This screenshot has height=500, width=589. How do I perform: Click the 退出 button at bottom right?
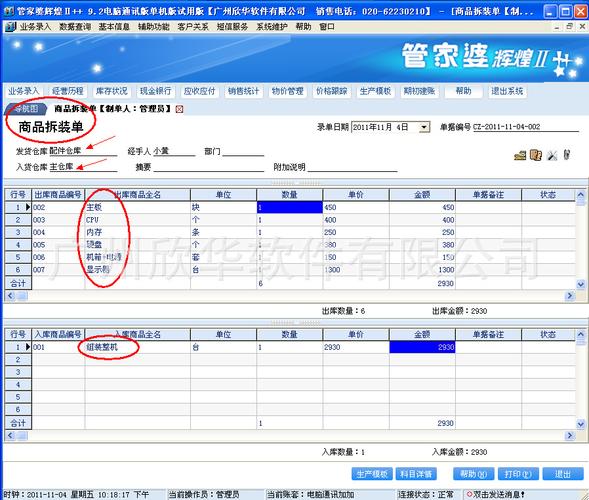563,474
